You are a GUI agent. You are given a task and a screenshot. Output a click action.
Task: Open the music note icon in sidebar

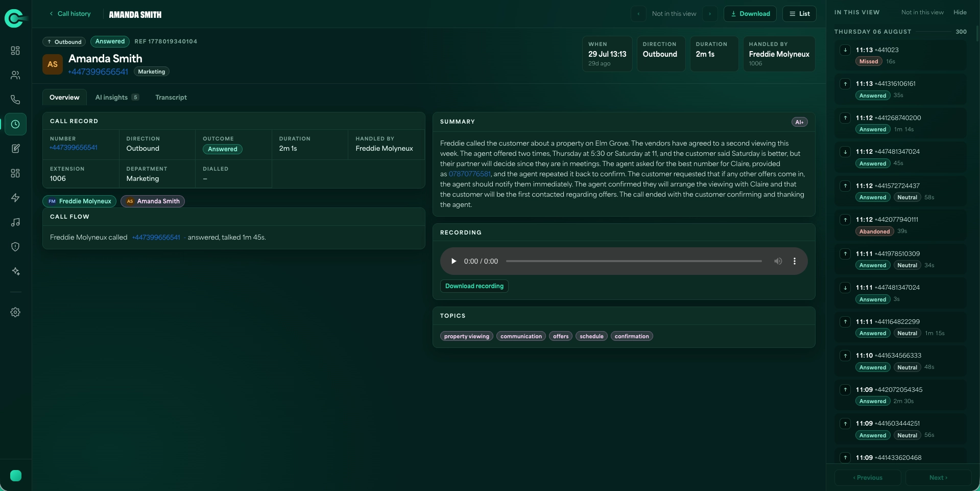pos(15,222)
